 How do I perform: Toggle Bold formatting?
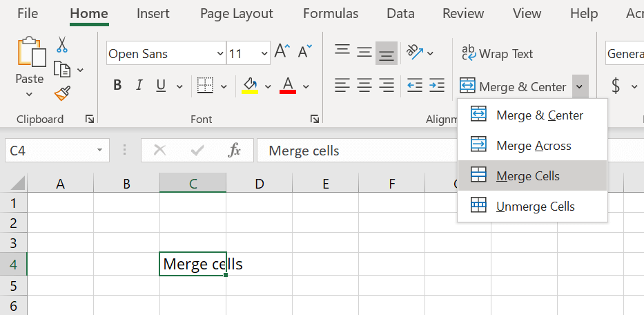[117, 86]
